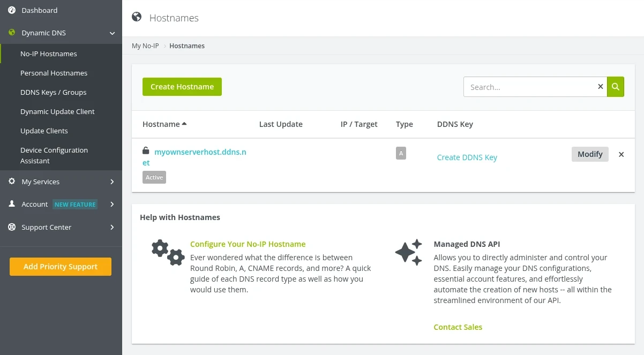Click the sparkle stars Managed DNS icon
This screenshot has width=644, height=355.
[x=408, y=253]
